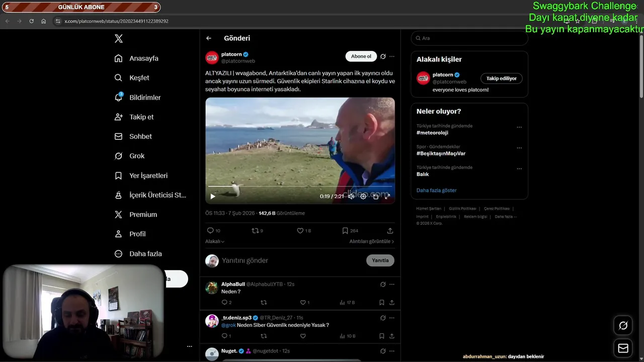Viewport: 644px width, 362px height.
Task: Open more options on main post
Action: 392,56
